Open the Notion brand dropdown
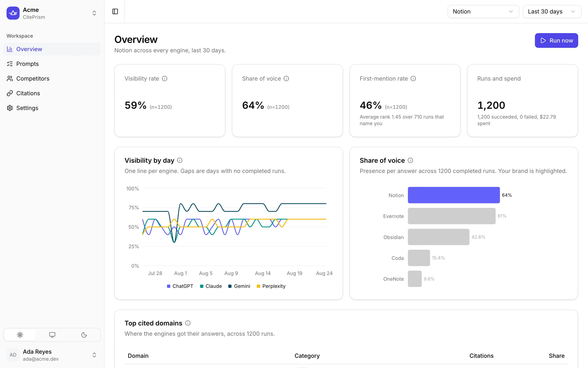Screen dimensions: 588x368 483,11
